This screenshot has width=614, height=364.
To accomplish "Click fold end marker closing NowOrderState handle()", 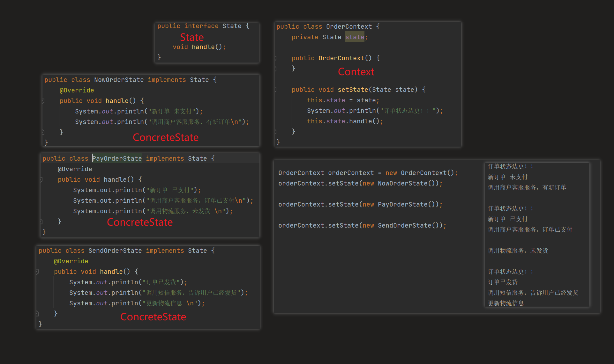I will [x=43, y=132].
